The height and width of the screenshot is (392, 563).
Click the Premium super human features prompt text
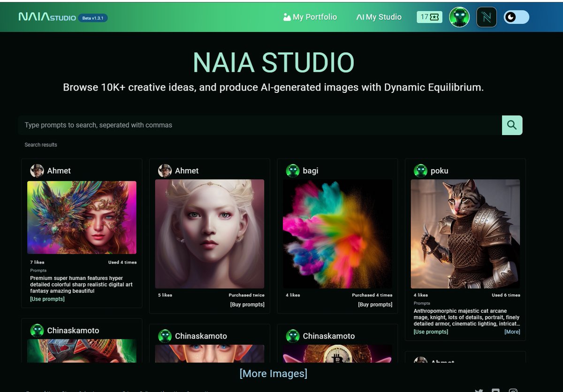click(82, 285)
